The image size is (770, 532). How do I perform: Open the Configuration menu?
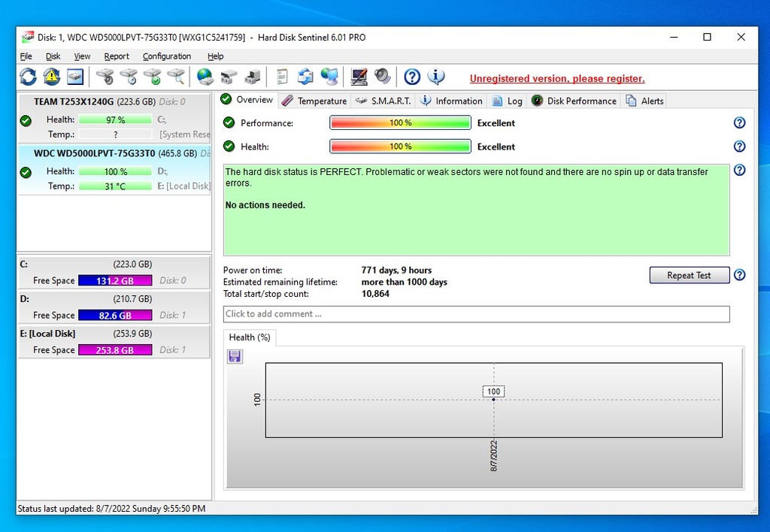[166, 56]
